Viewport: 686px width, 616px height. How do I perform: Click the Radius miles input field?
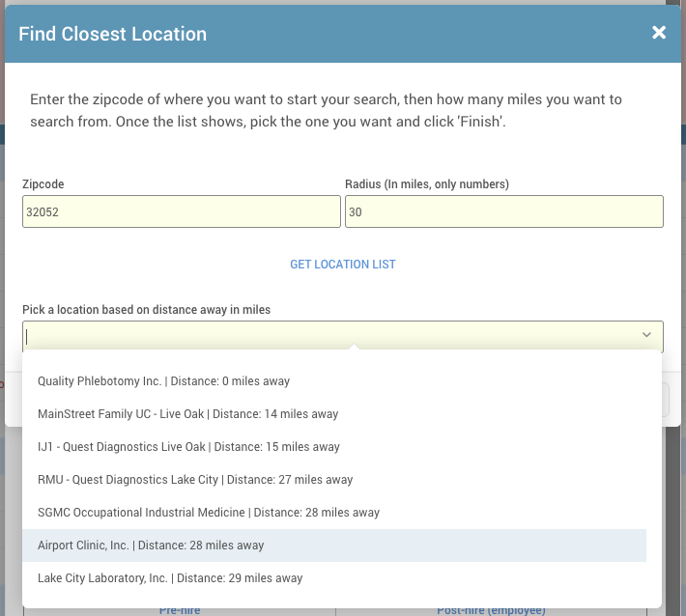point(504,211)
